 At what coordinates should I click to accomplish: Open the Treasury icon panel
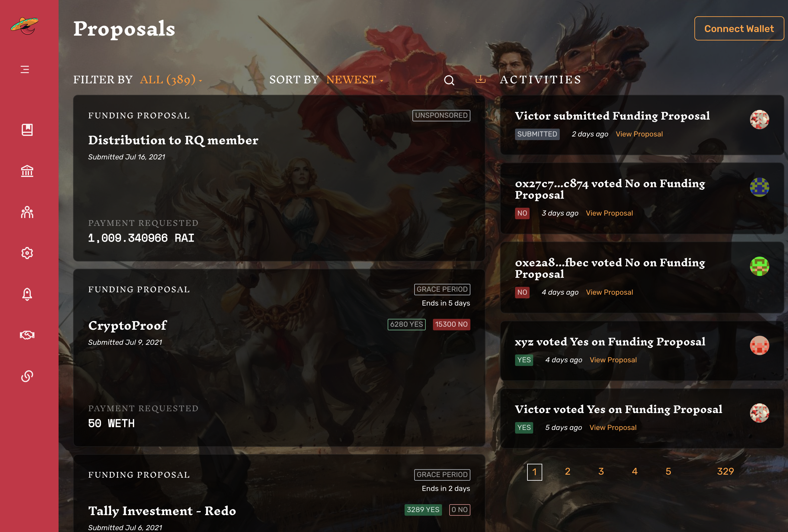[27, 170]
